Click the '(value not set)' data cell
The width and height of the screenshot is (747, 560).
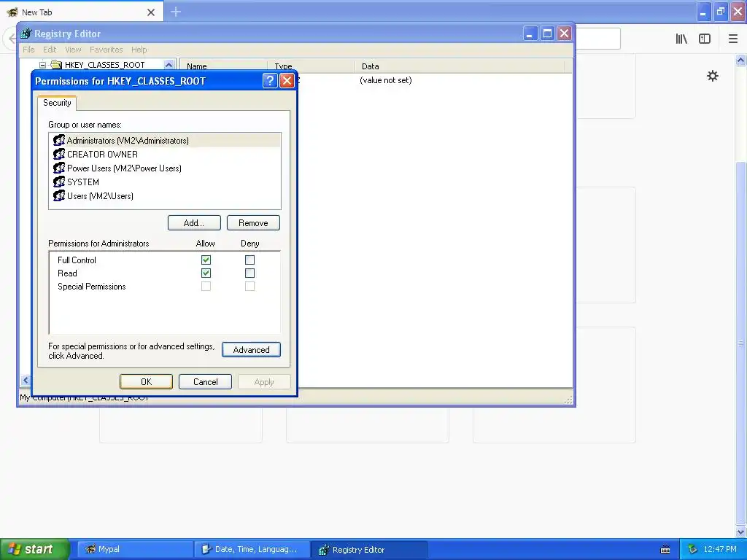(x=385, y=80)
